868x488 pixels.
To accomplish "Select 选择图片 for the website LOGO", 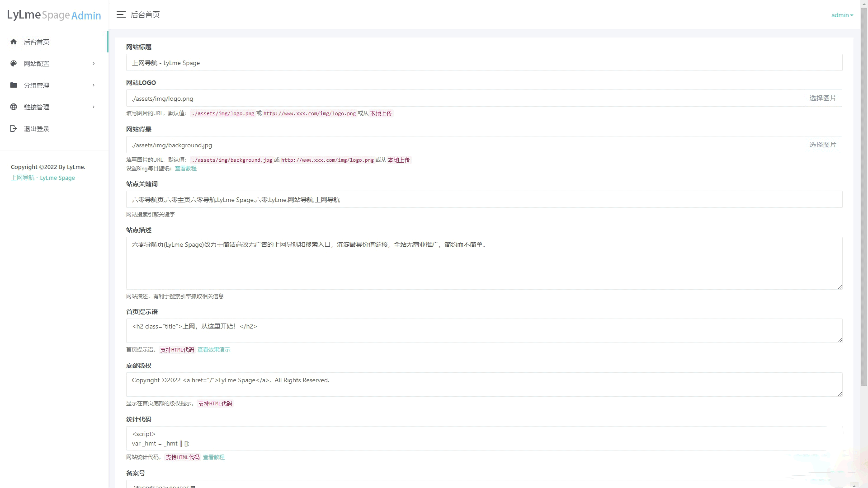I will click(x=823, y=98).
